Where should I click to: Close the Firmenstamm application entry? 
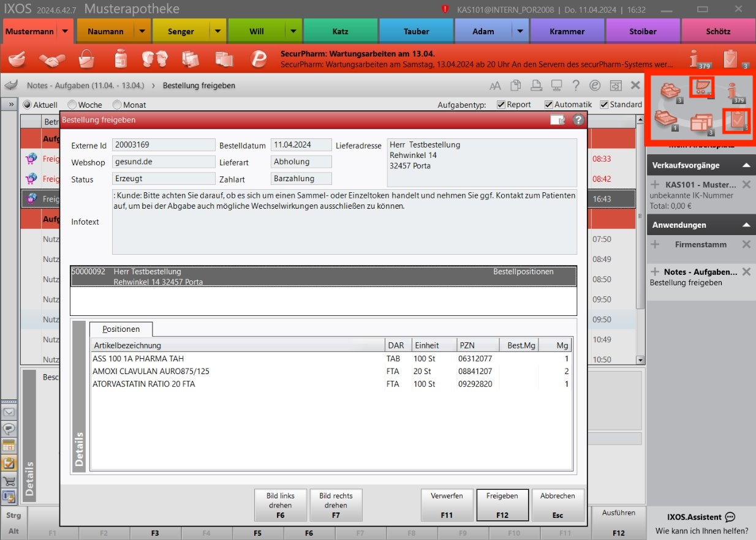tap(746, 244)
